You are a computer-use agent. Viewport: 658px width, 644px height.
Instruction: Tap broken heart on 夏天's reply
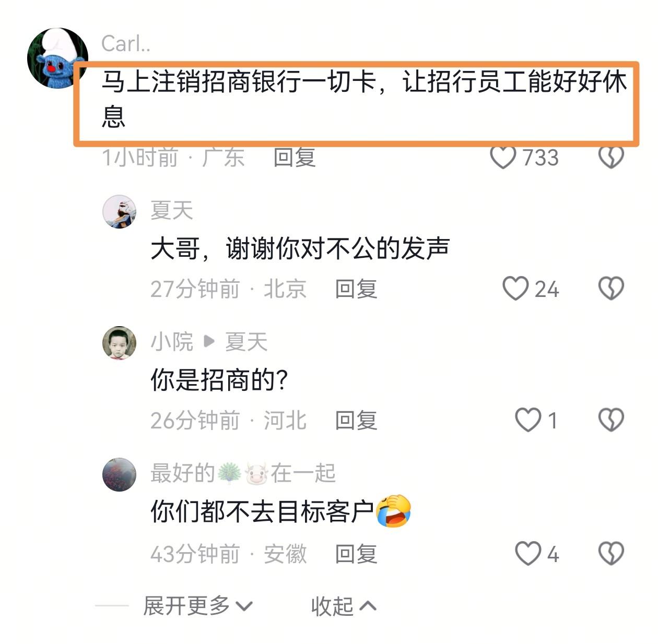[x=611, y=289]
